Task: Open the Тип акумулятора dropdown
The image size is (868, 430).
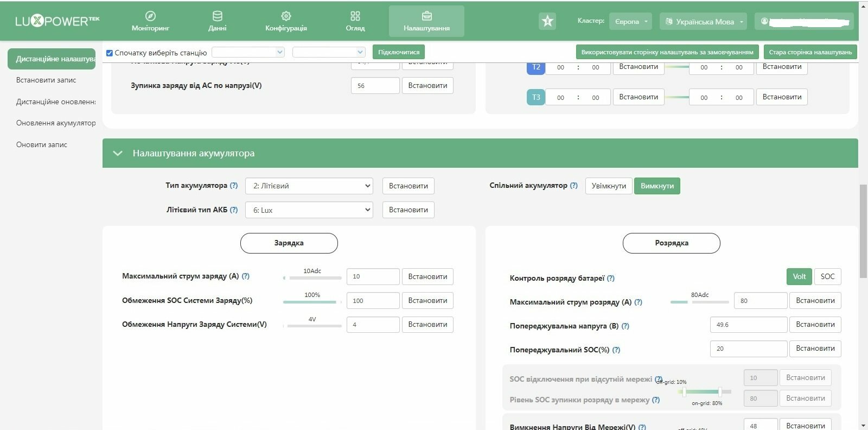Action: 309,186
